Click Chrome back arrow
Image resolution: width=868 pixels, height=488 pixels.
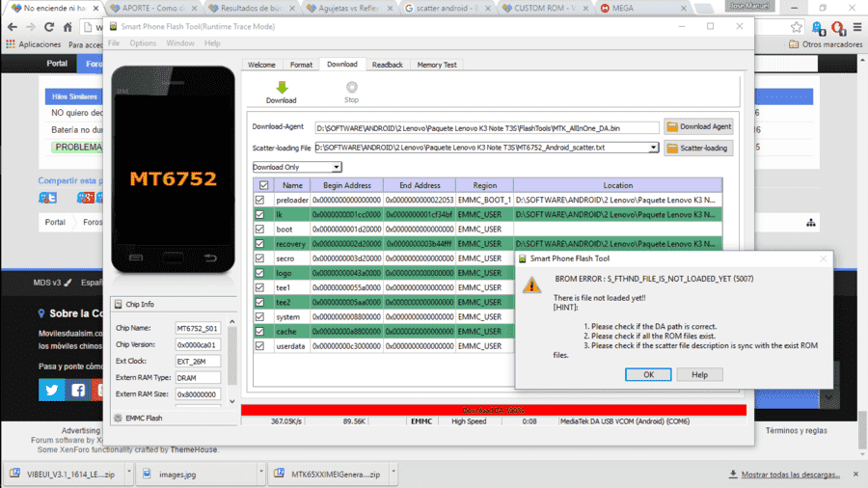(13, 27)
